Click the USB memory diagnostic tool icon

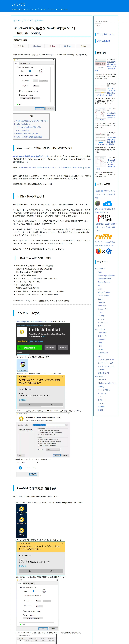click(x=98, y=203)
